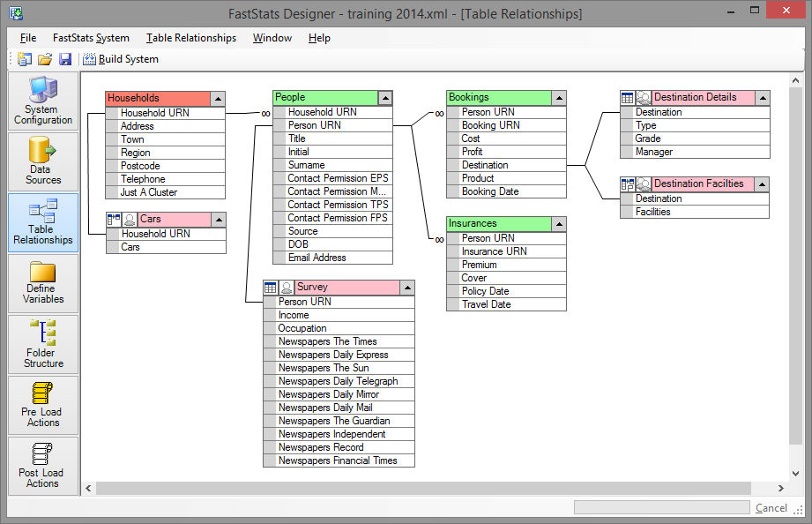The height and width of the screenshot is (524, 812).
Task: Collapse the Bookings table
Action: tap(558, 98)
